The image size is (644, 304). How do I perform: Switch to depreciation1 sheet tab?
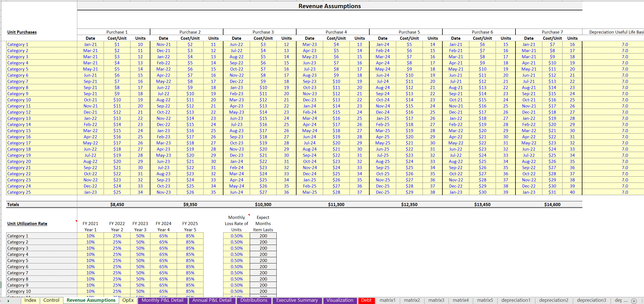pos(516,300)
